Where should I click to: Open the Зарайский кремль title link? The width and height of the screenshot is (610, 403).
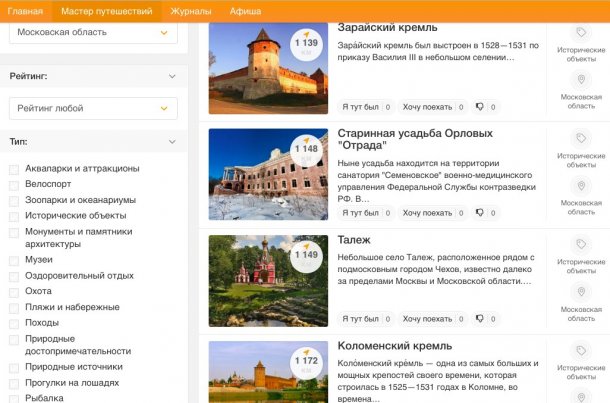click(387, 28)
